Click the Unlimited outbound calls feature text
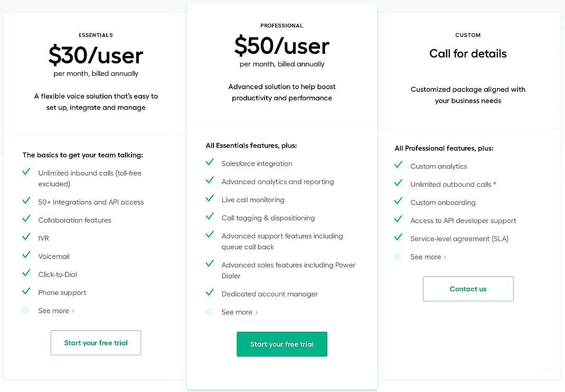The width and height of the screenshot is (565, 392). (453, 185)
